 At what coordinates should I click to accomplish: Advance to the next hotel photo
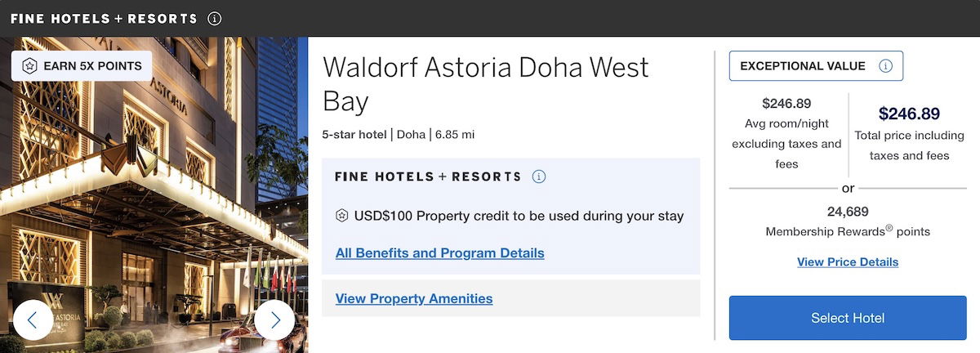coord(274,320)
